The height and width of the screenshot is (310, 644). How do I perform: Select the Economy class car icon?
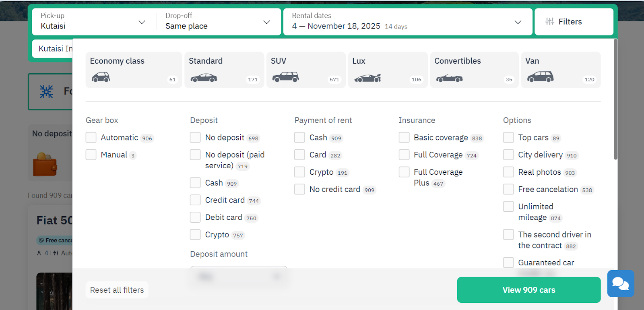point(101,77)
